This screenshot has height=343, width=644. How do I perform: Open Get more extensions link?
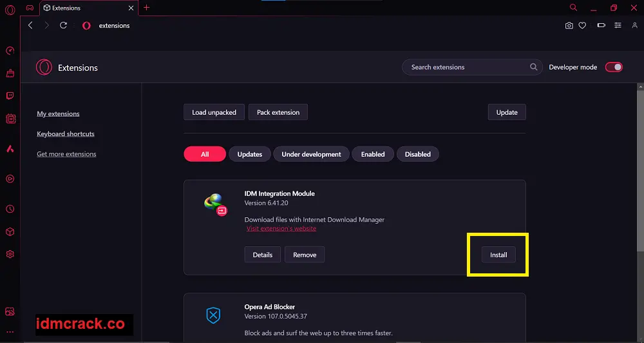(66, 154)
